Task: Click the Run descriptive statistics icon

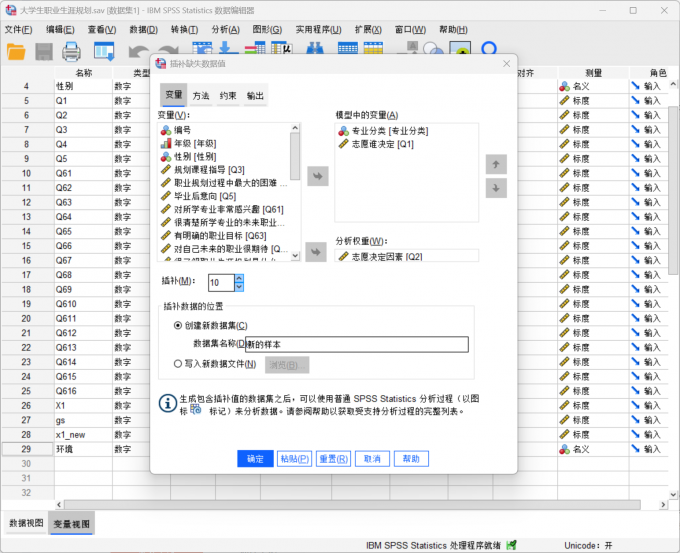Action: (281, 48)
